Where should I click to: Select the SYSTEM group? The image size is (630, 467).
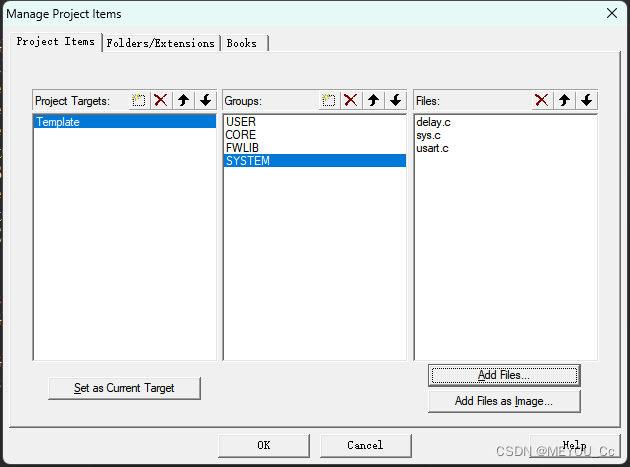[315, 160]
